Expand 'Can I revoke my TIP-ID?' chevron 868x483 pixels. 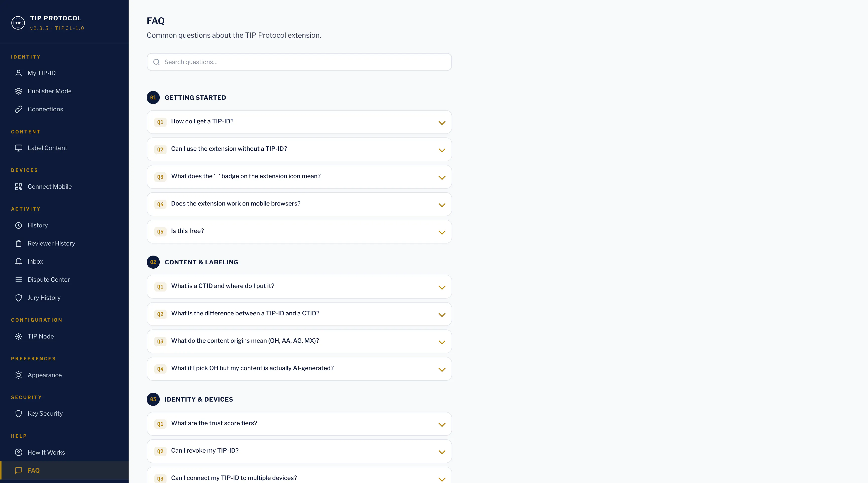[x=442, y=452]
